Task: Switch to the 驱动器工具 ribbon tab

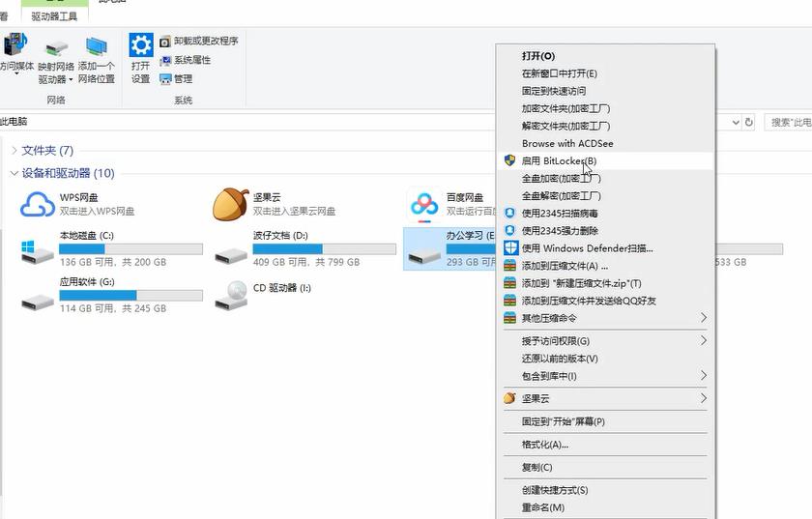Action: (54, 16)
